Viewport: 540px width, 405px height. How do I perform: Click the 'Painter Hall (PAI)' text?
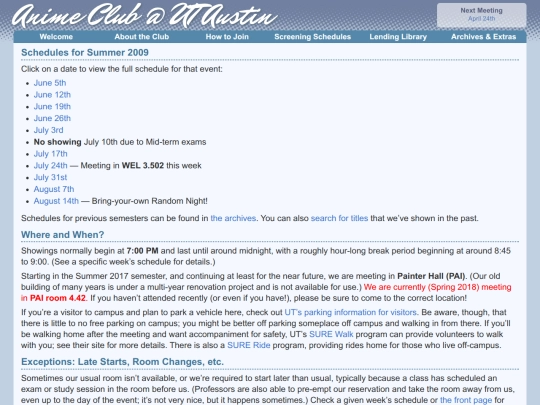coord(430,276)
